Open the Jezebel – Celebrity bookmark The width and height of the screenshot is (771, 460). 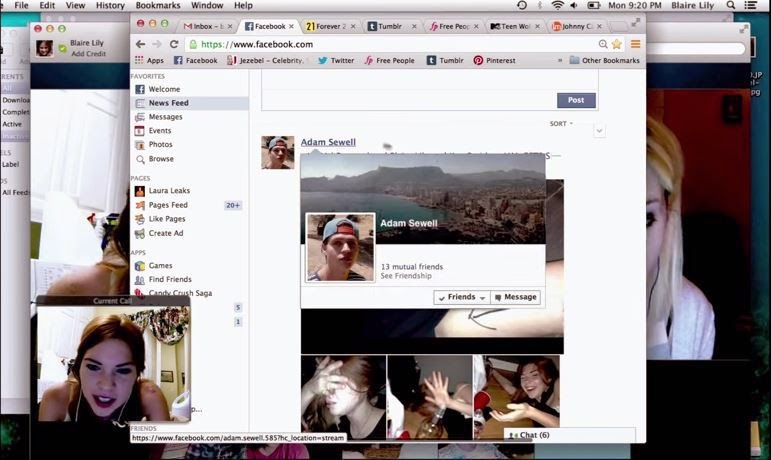click(266, 60)
